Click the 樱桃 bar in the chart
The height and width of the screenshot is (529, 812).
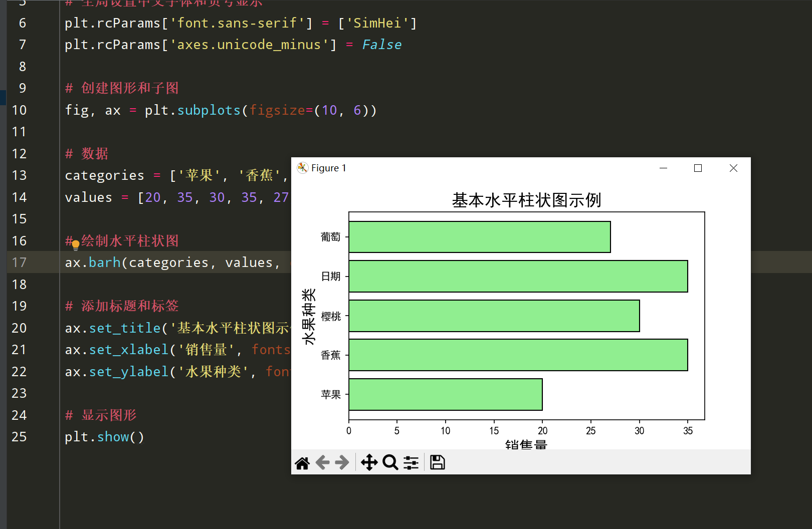(x=494, y=316)
